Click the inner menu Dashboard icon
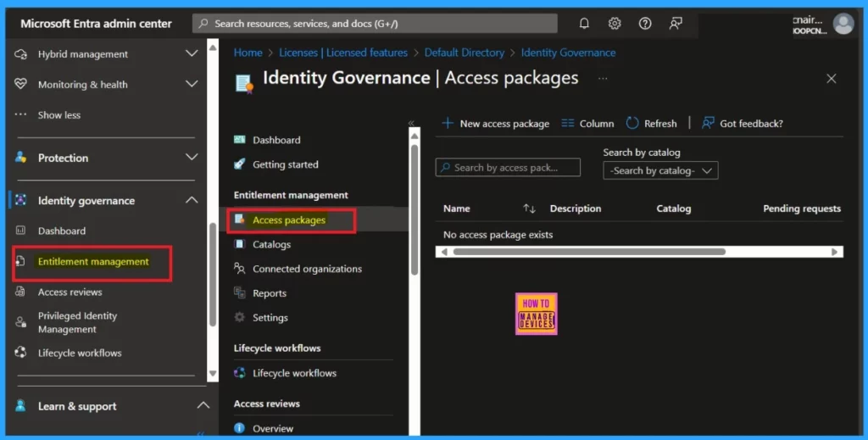Image resolution: width=868 pixels, height=440 pixels. pos(240,140)
